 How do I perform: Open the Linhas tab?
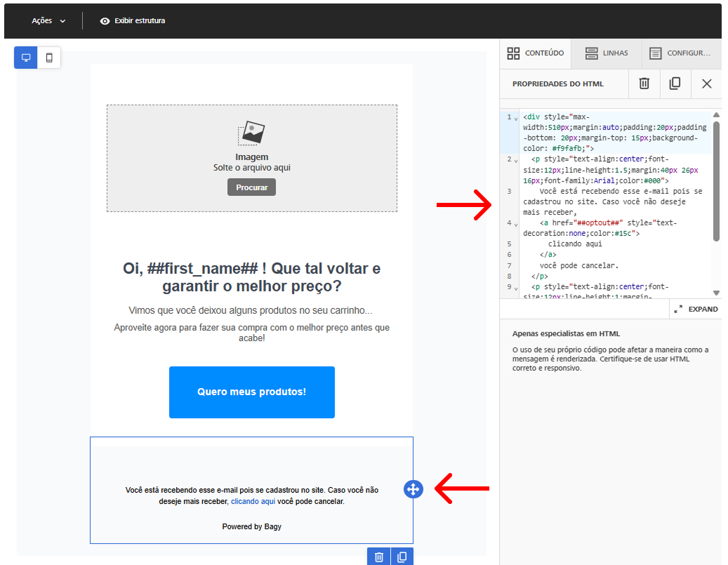pyautogui.click(x=607, y=53)
